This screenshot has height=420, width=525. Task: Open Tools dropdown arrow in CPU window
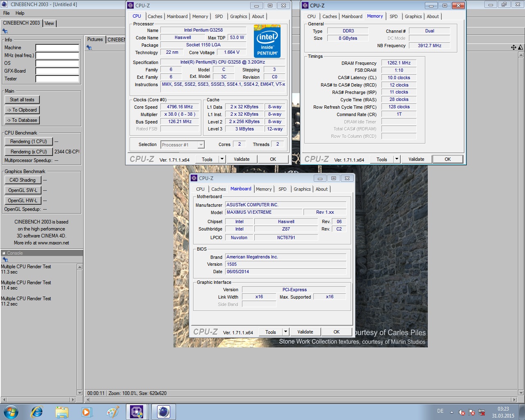(x=222, y=159)
